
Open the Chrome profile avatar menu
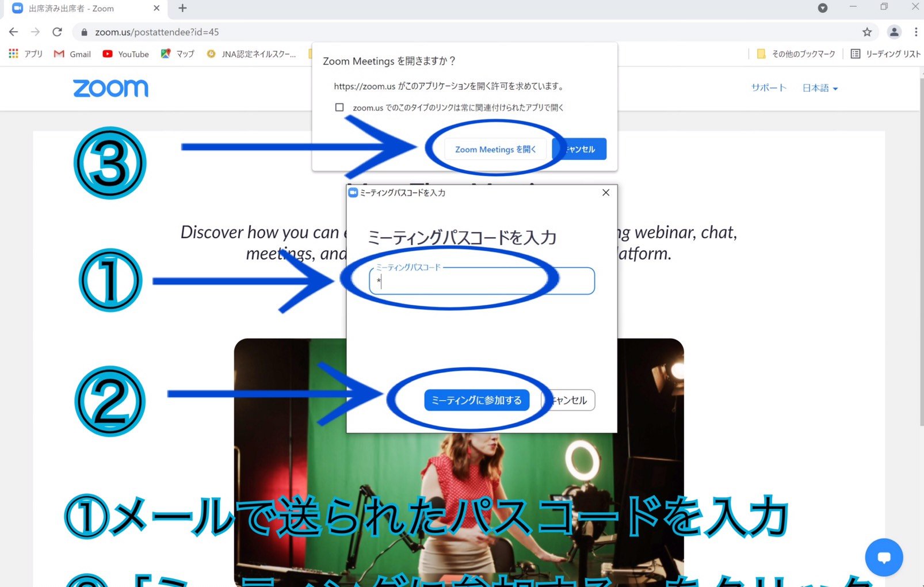pos(894,32)
